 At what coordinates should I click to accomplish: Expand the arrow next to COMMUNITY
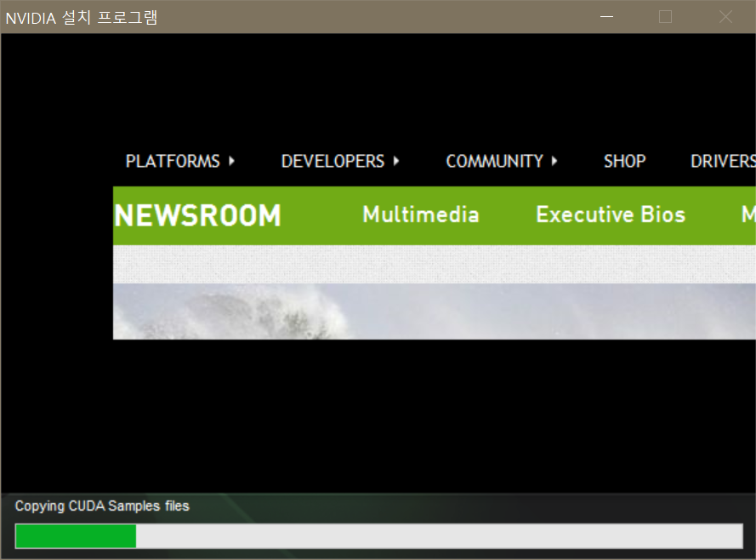coord(554,161)
